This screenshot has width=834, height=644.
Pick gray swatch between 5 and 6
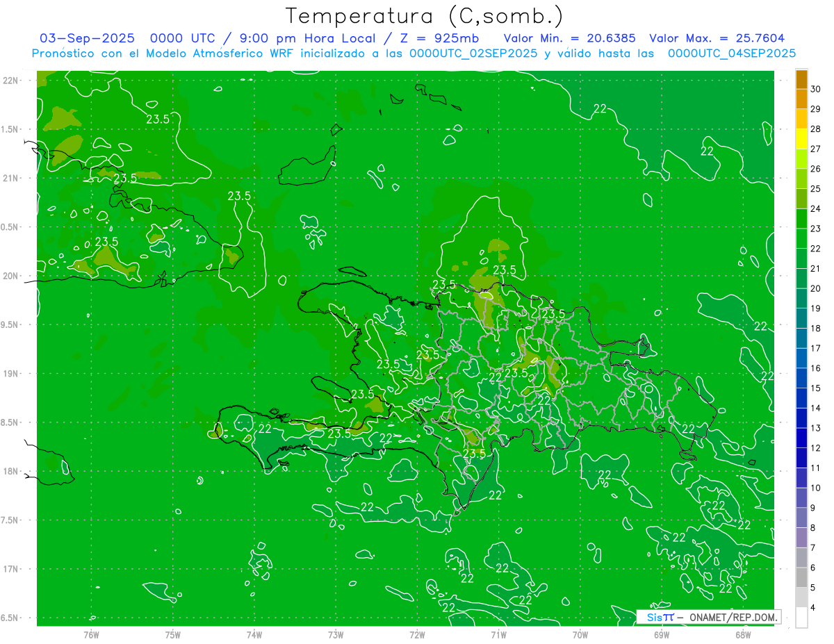(x=801, y=577)
